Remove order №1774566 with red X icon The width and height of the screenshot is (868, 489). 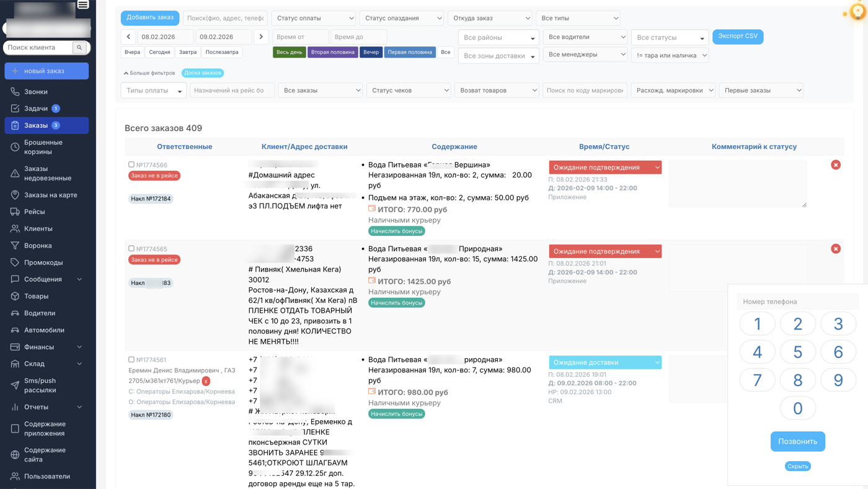click(836, 164)
